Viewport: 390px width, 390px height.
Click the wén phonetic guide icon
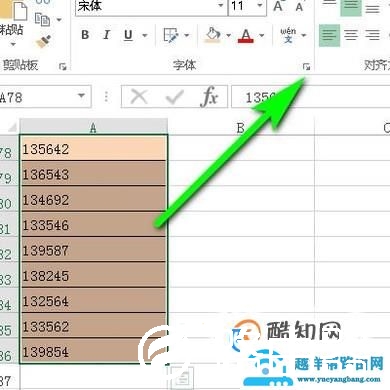click(288, 35)
